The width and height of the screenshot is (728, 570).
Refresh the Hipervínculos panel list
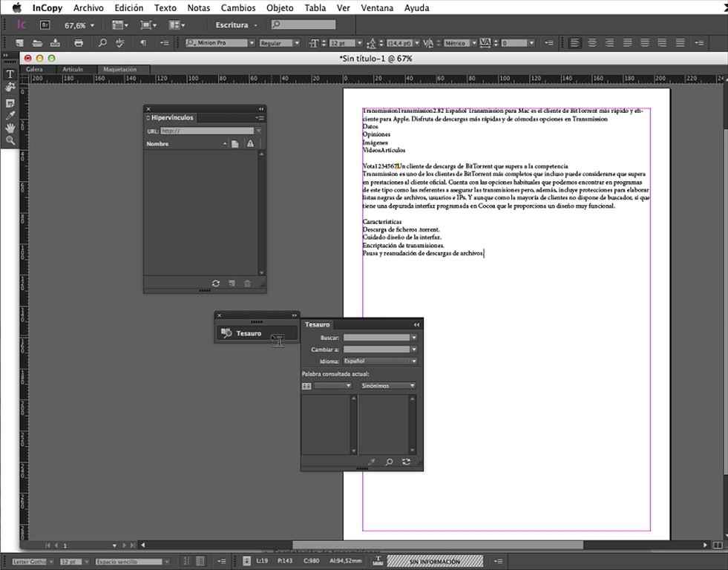pos(216,284)
